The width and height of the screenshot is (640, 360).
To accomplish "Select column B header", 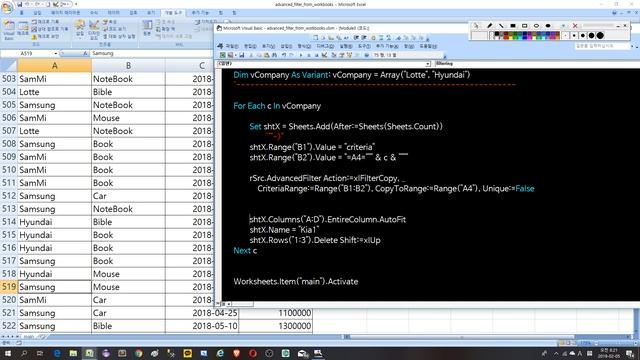I will pyautogui.click(x=128, y=66).
